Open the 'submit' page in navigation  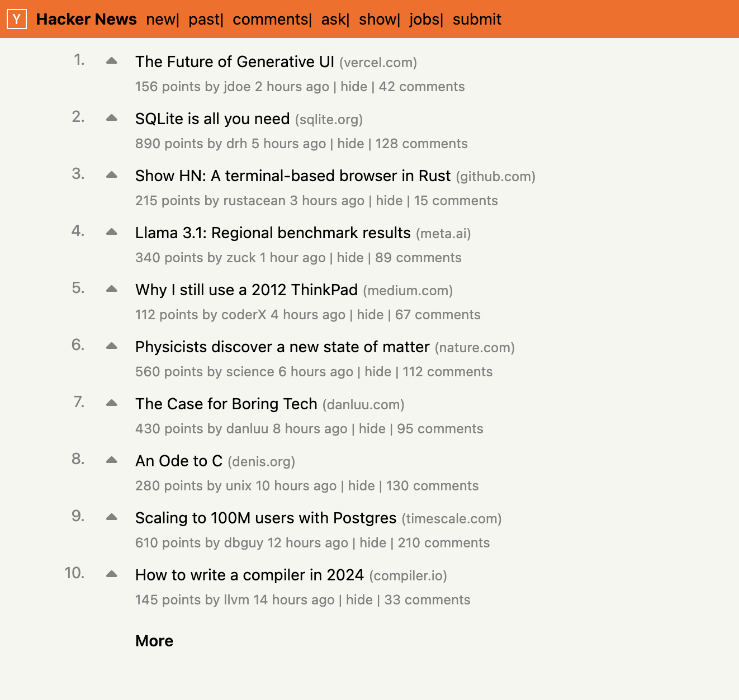[477, 20]
